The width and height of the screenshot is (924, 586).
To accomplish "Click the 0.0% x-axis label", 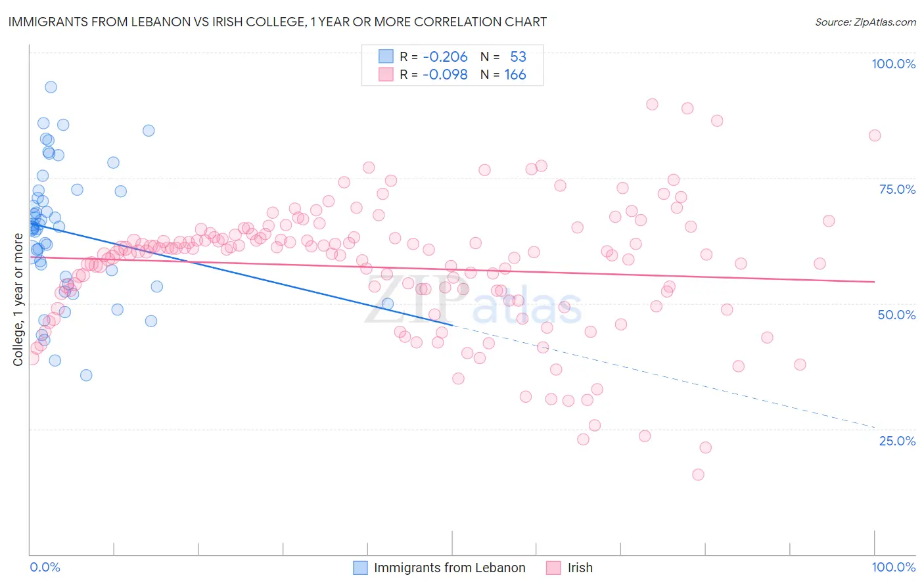I will [45, 567].
